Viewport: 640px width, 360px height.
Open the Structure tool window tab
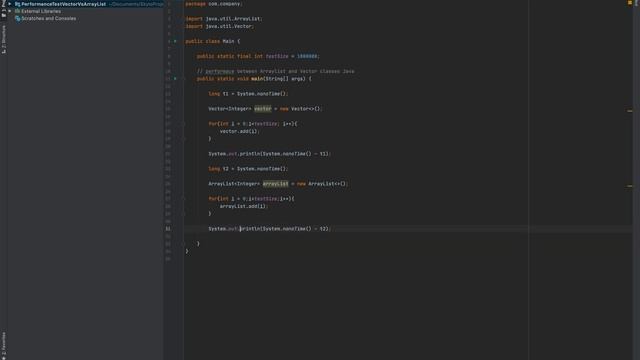coord(4,40)
